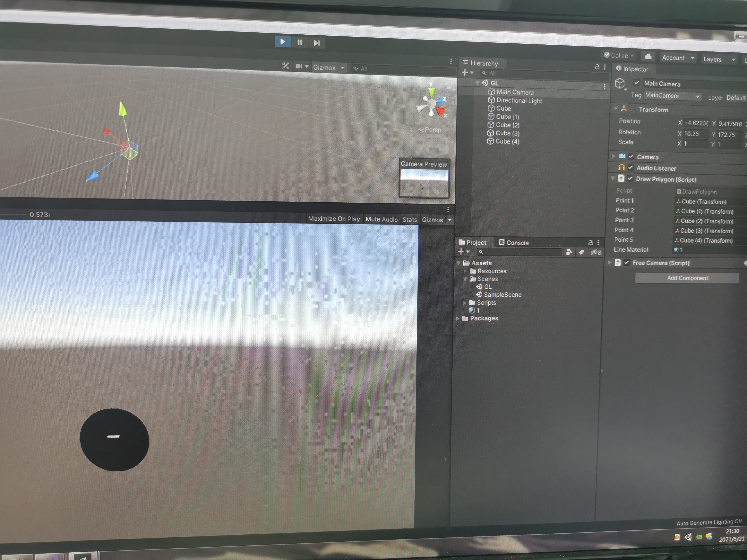The image size is (747, 560).
Task: Click the Pause button
Action: click(x=300, y=43)
